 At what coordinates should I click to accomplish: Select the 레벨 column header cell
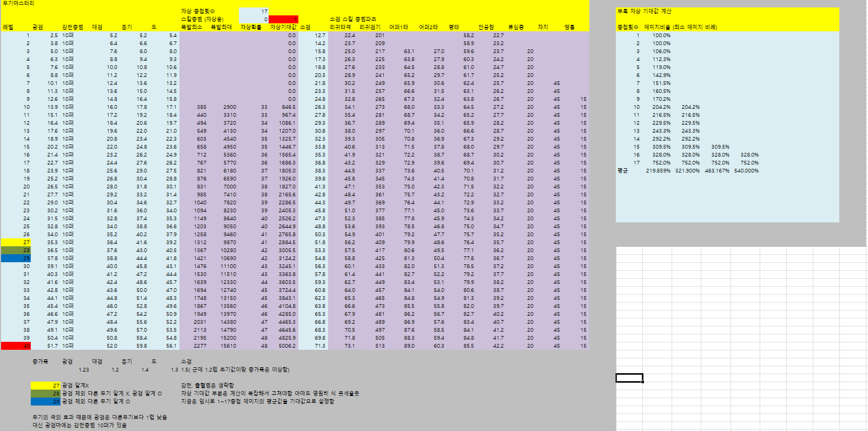(x=8, y=27)
